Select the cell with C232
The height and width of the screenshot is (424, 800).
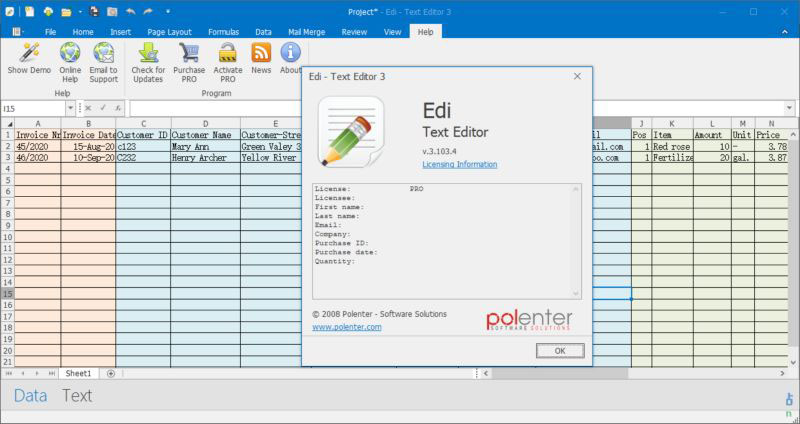point(143,158)
